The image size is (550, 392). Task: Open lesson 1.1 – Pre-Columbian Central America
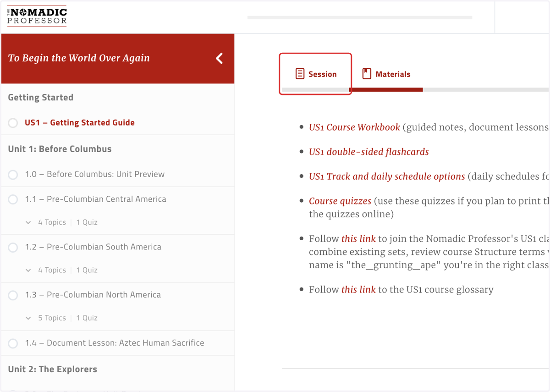pyautogui.click(x=96, y=199)
